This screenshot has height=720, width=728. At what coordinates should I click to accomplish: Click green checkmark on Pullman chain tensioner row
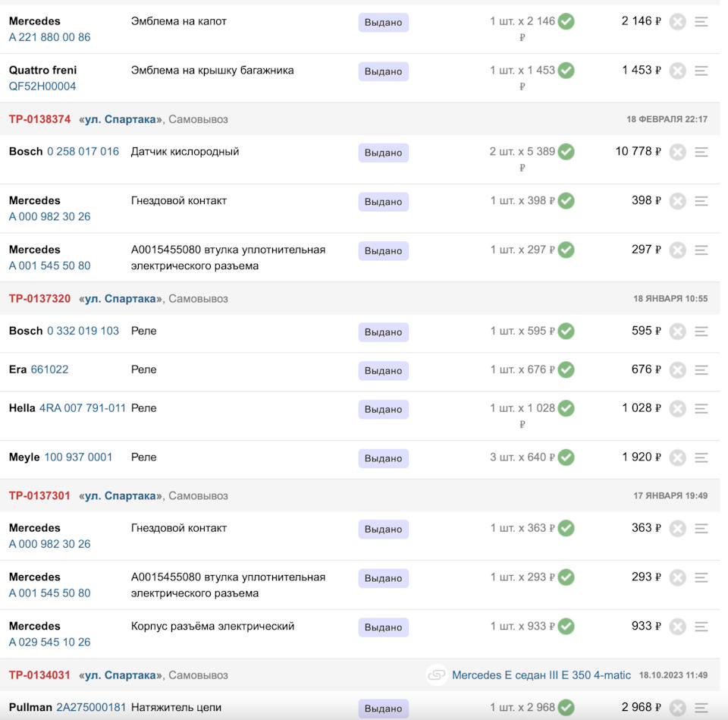(566, 708)
